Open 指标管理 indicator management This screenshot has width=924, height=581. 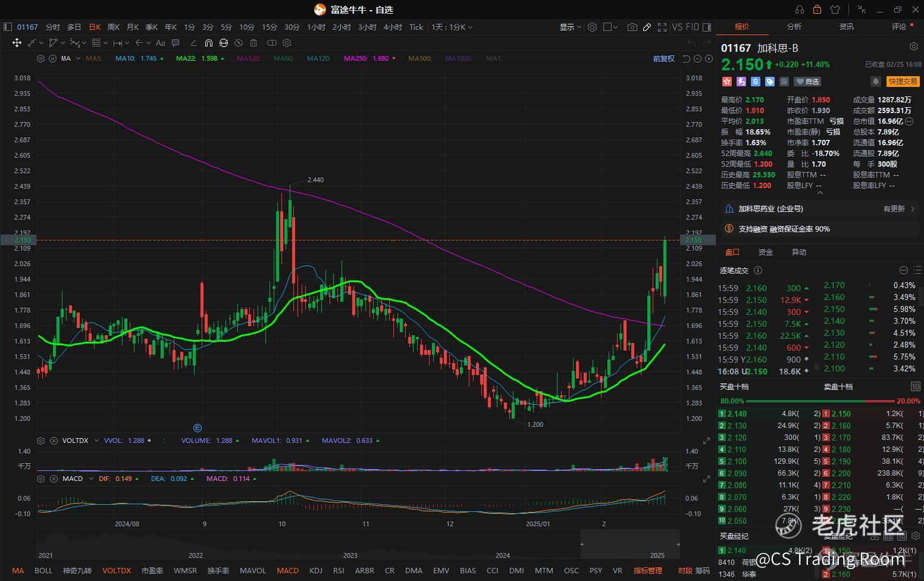point(648,570)
